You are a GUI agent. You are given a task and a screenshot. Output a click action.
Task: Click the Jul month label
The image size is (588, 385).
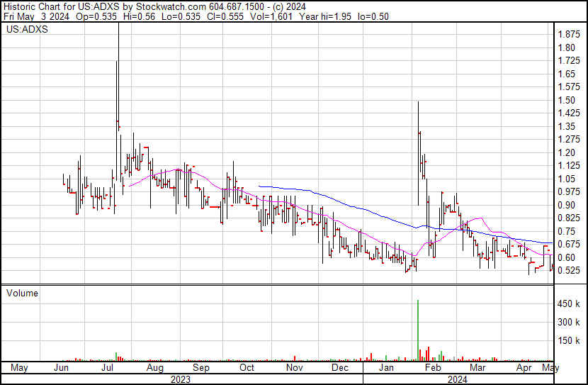coord(107,368)
